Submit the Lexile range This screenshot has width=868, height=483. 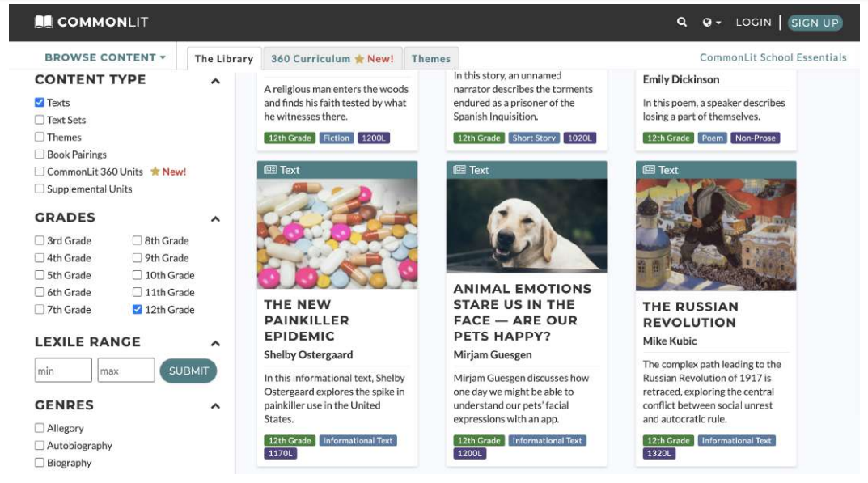click(188, 371)
